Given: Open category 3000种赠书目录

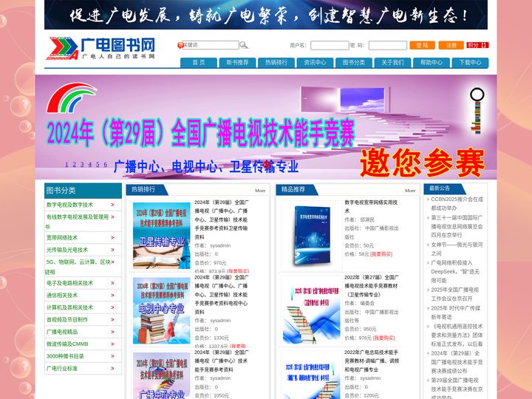Looking at the screenshot, I should coord(65,356).
